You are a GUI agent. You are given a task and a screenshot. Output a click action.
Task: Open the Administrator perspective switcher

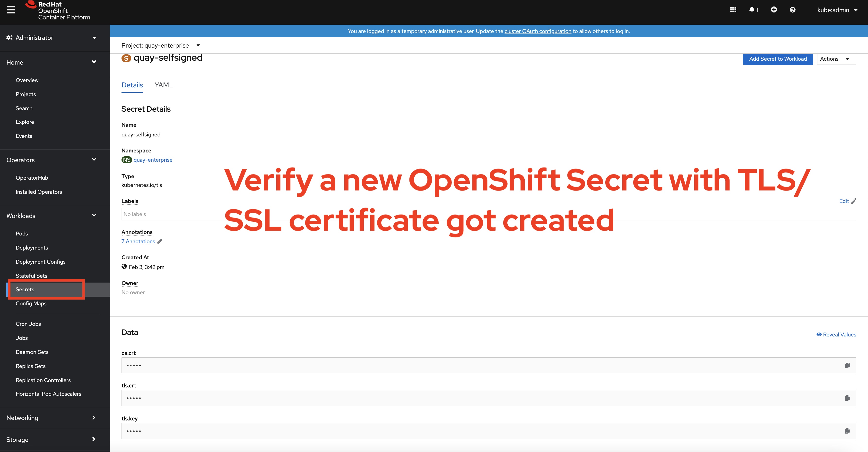point(51,38)
